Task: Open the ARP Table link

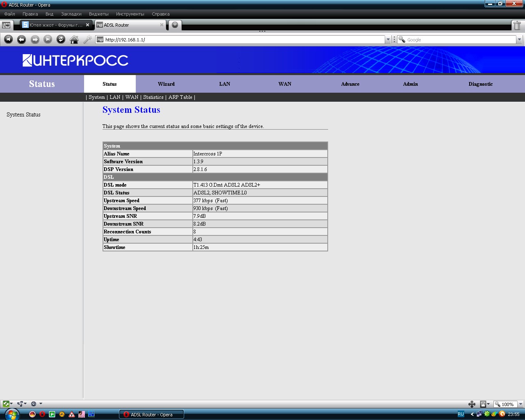Action: (180, 97)
